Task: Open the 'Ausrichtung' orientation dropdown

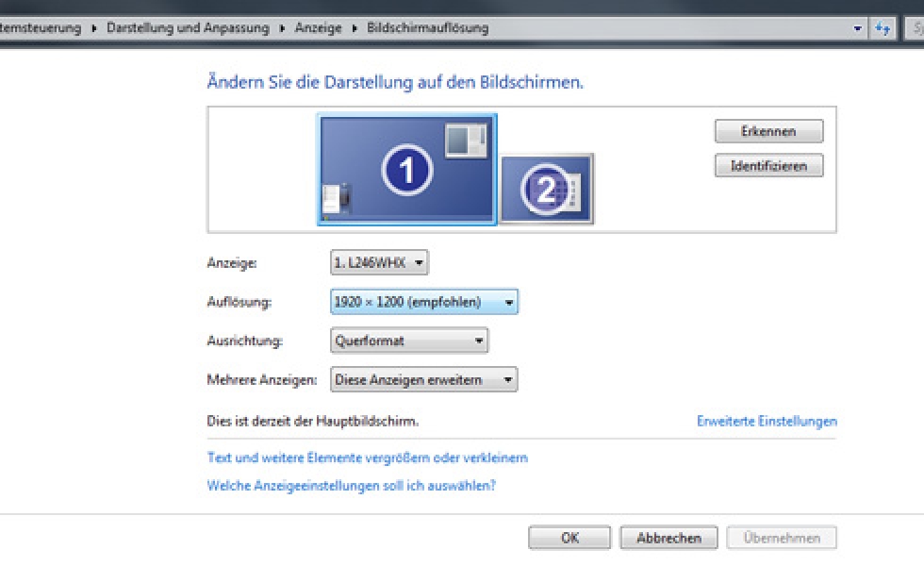Action: point(409,341)
